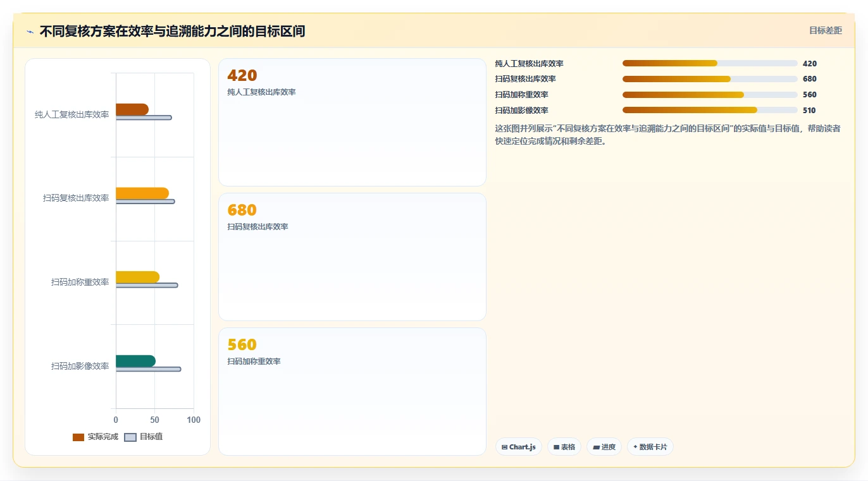Click chart axis label 扫码加称重效率
This screenshot has height=481, width=868.
80,282
